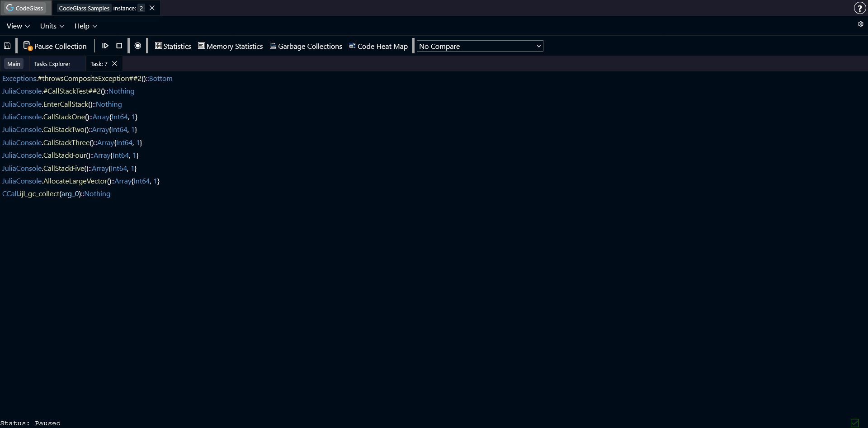Close the Task: 7 tab
Screen dimensions: 868x428
[x=114, y=63]
